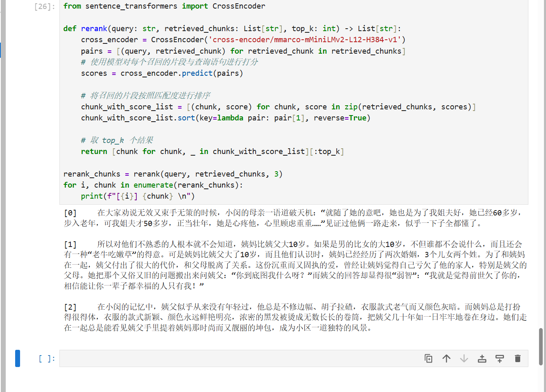Select cell 26 by its [26]: prompt
The height and width of the screenshot is (392, 546).
[x=45, y=7]
